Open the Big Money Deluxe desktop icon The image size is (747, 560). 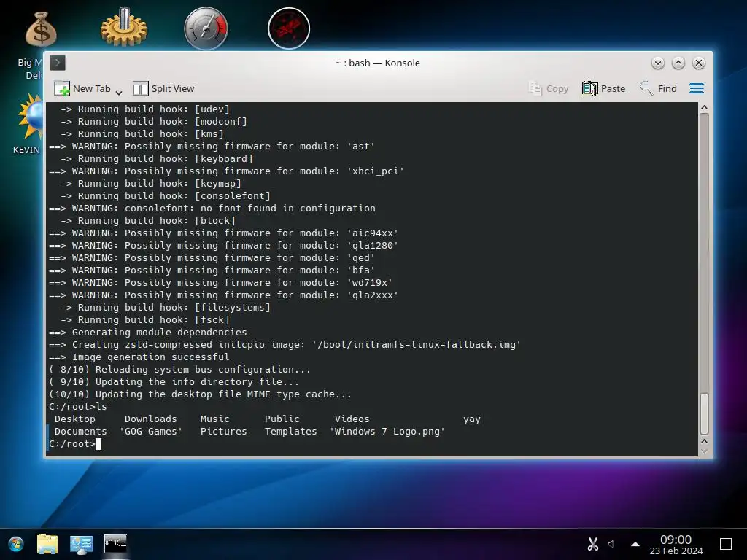point(41,29)
